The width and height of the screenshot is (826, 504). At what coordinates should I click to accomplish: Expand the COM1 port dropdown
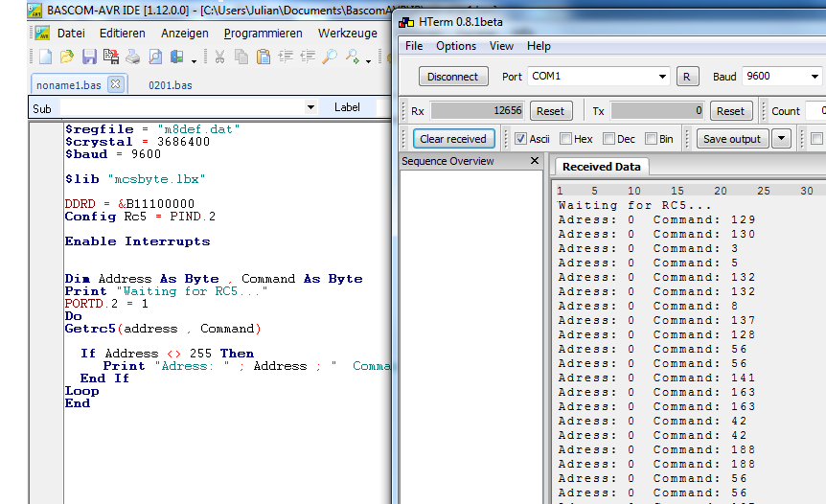pos(662,77)
